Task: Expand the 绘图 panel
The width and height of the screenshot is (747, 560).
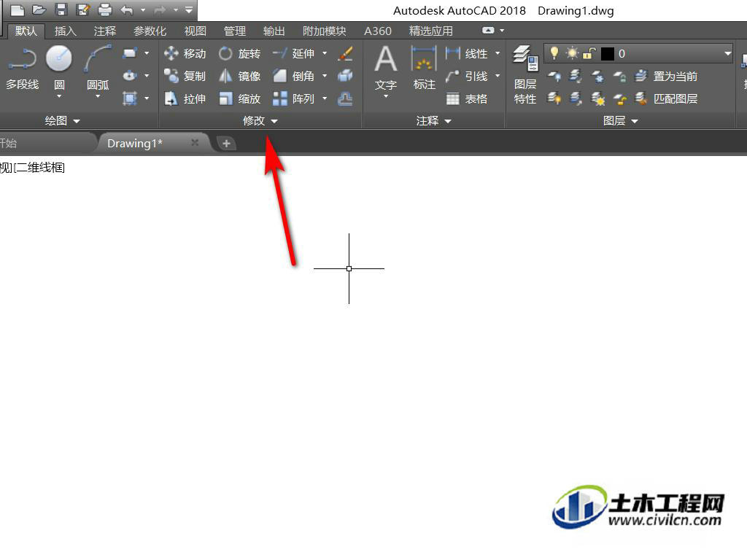Action: pyautogui.click(x=63, y=121)
